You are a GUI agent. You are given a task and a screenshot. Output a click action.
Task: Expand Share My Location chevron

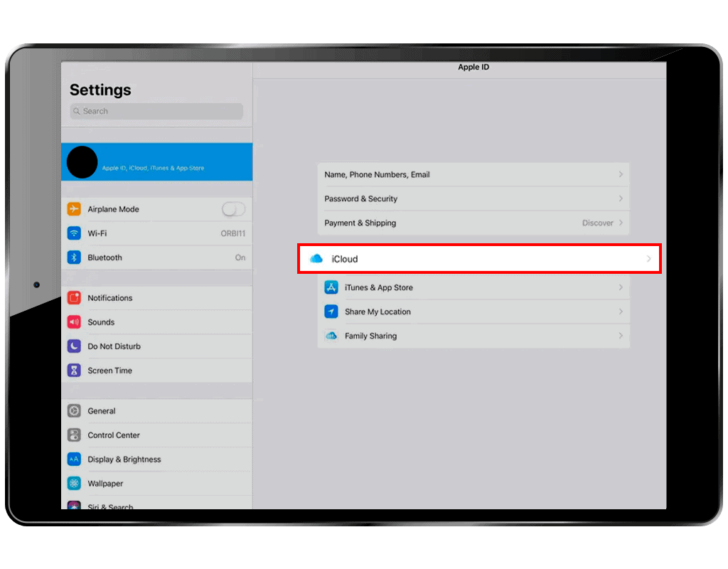(x=621, y=312)
